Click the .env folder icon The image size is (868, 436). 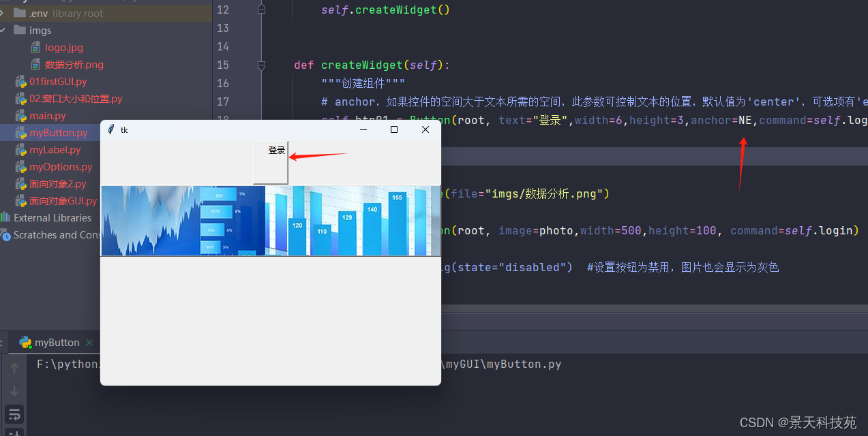click(19, 13)
